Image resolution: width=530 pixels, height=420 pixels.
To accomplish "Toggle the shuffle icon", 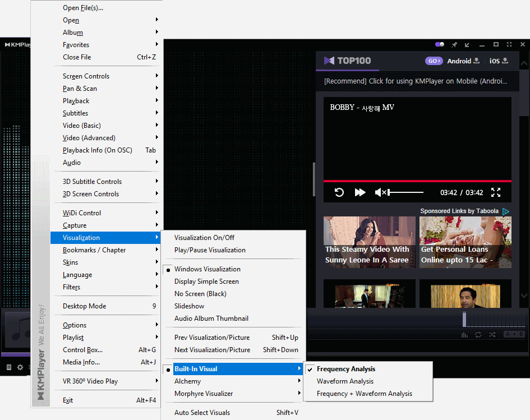I will point(492,335).
